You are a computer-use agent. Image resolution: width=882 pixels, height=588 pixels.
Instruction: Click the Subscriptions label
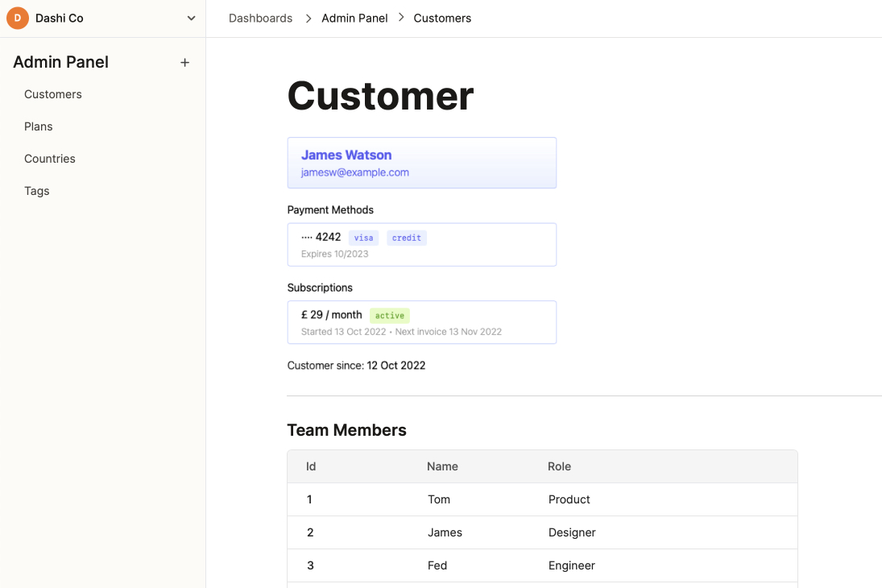320,288
